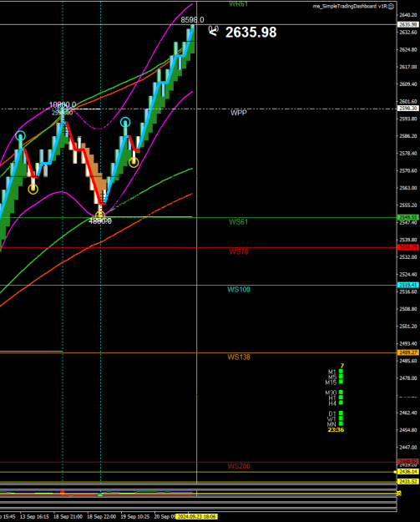420x522 pixels.
Task: Click the highlighted 2024.09.23 18:06 time label
Action: click(x=196, y=517)
